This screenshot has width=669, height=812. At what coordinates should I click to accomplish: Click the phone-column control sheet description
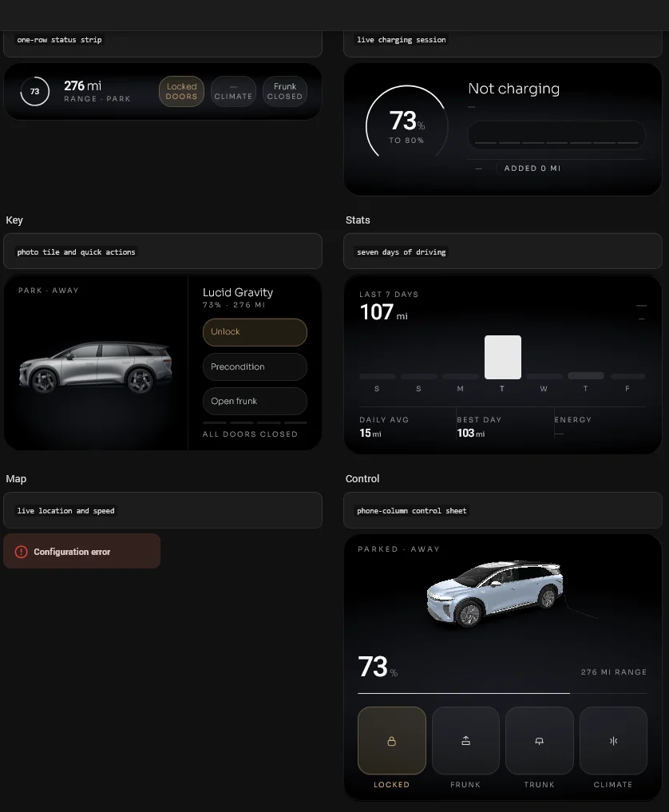412,511
